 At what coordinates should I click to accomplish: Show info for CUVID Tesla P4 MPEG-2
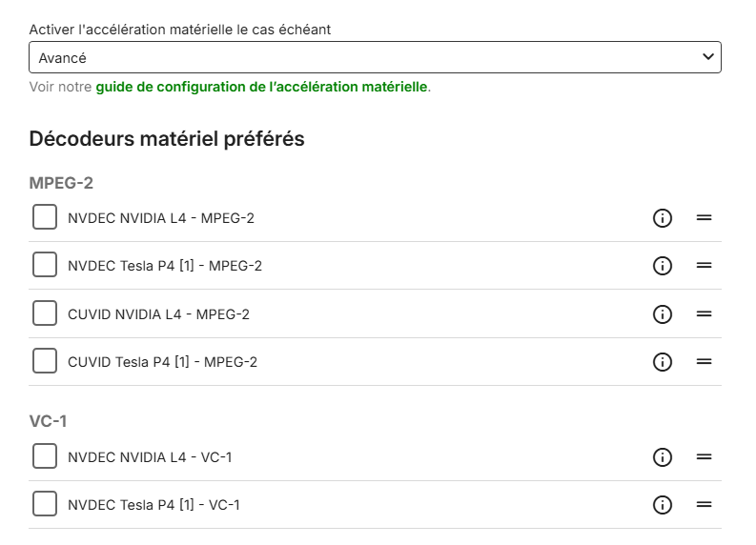pyautogui.click(x=663, y=362)
